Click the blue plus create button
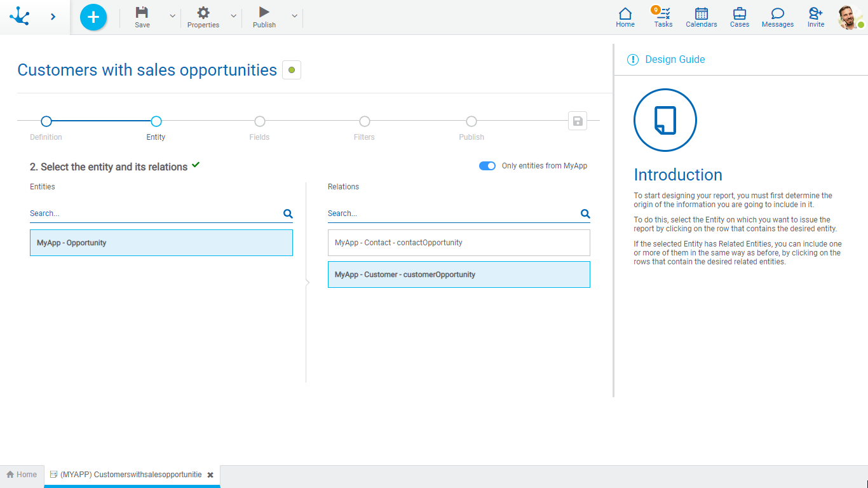This screenshot has width=868, height=488. pyautogui.click(x=93, y=17)
